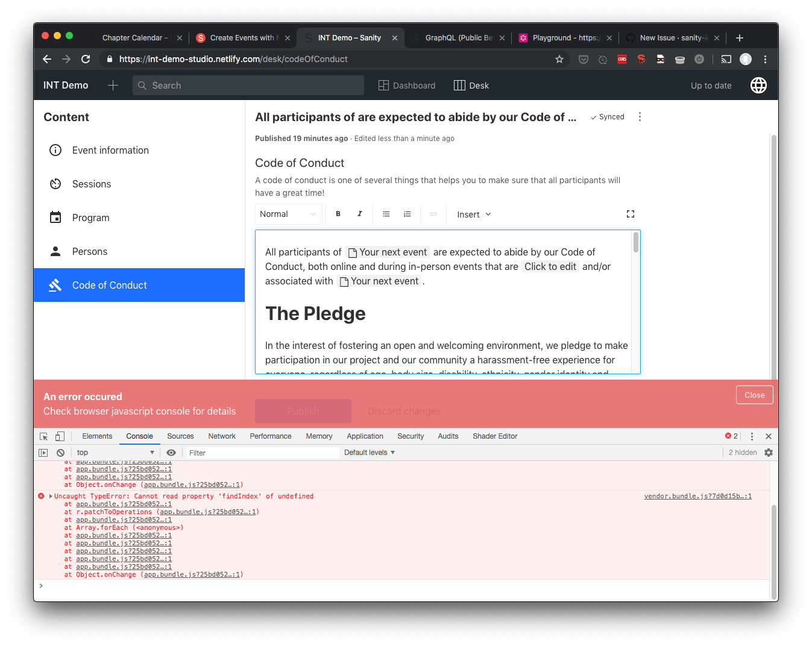Switch to the Elements tab in DevTools
812x646 pixels.
[97, 436]
